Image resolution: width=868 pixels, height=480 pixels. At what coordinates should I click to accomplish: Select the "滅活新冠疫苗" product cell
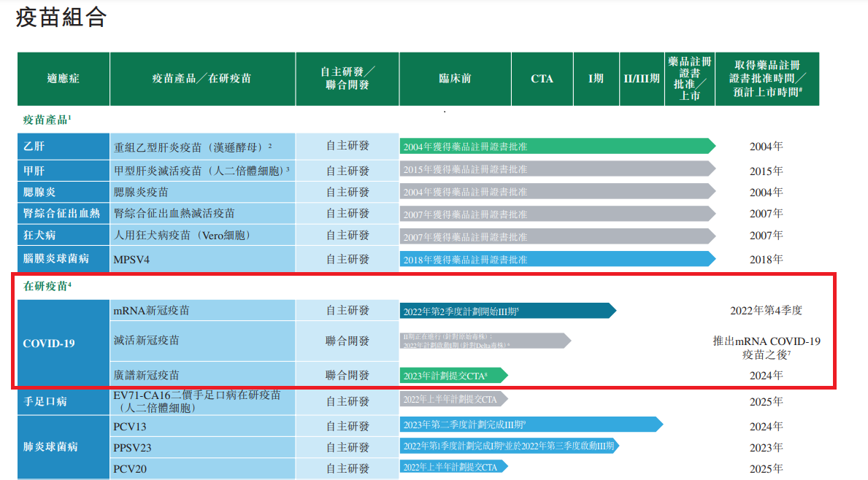point(203,341)
